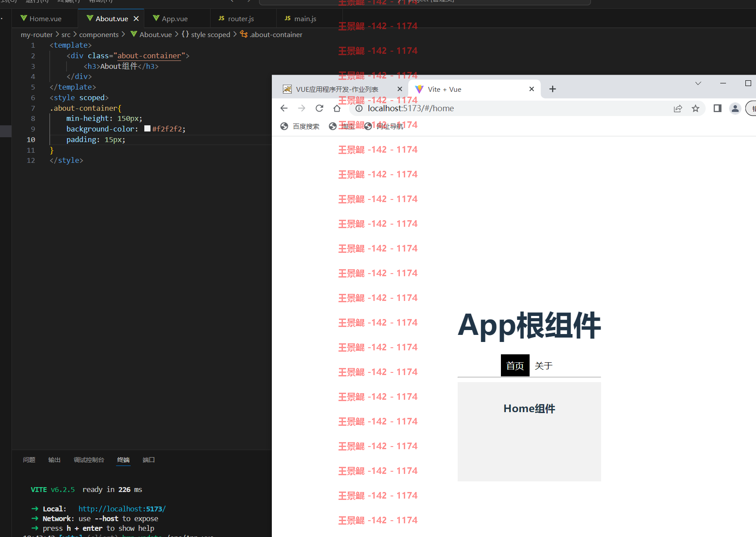Open the 调试控制台 panel tab
The width and height of the screenshot is (756, 537).
(x=89, y=460)
